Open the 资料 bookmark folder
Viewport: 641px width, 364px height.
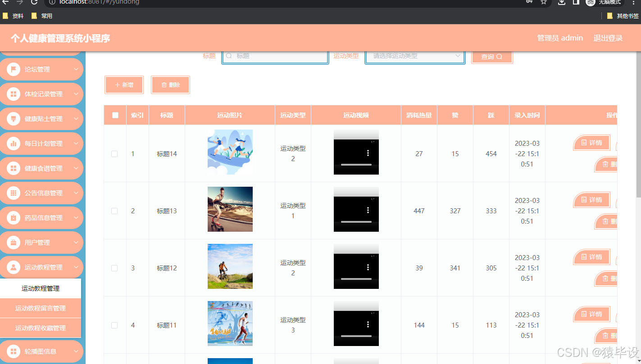point(13,16)
